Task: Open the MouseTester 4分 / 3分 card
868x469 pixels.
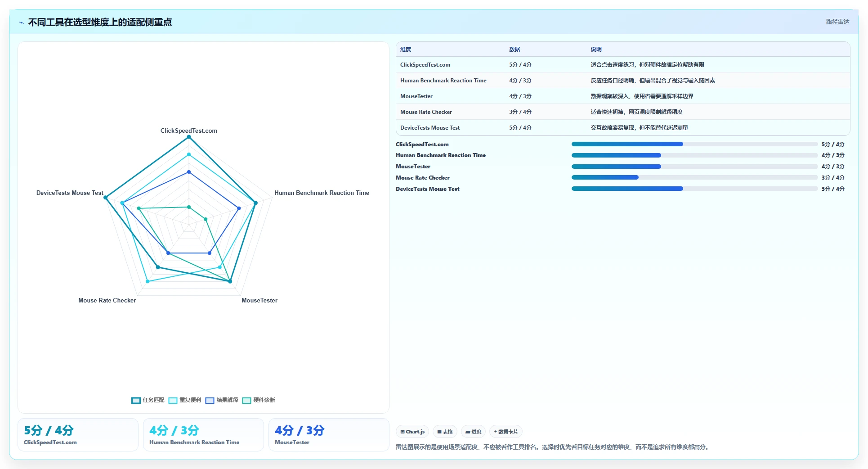Action: click(329, 435)
